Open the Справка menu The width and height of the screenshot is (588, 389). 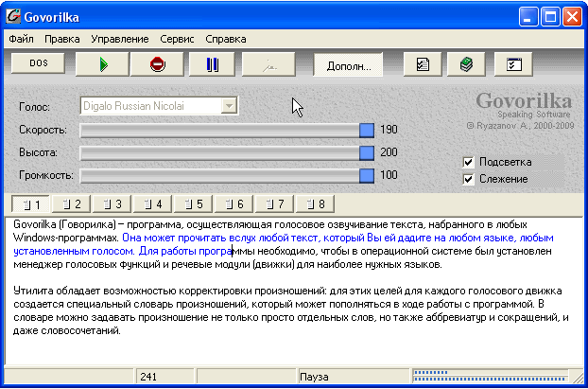coord(226,39)
